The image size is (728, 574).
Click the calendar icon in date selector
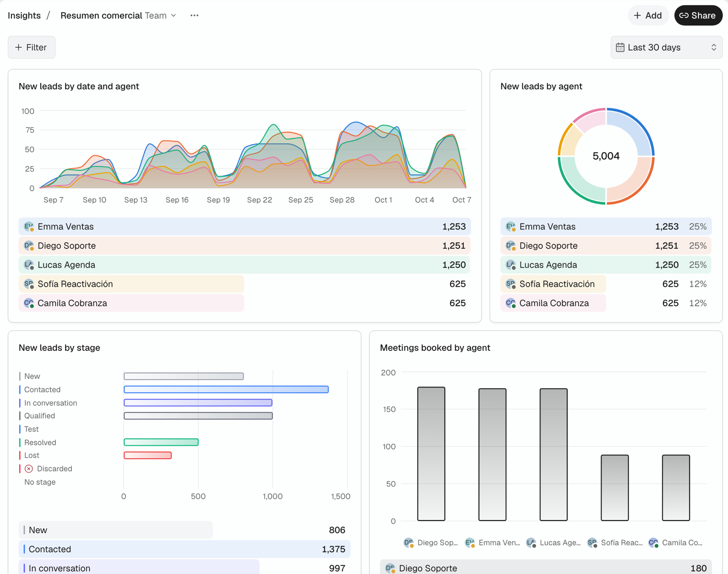pyautogui.click(x=620, y=47)
